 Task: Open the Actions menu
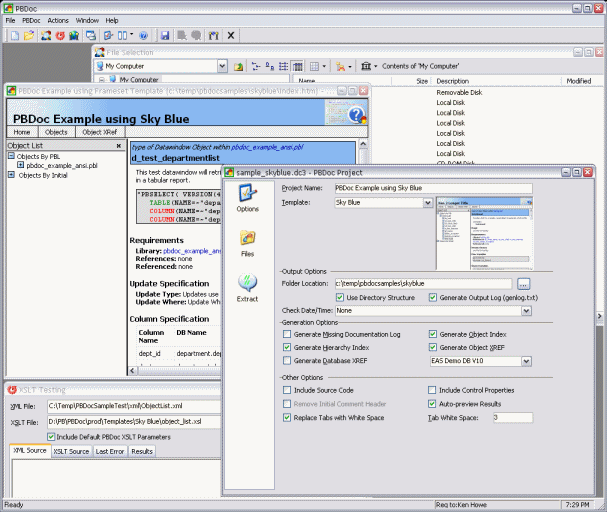click(x=58, y=20)
